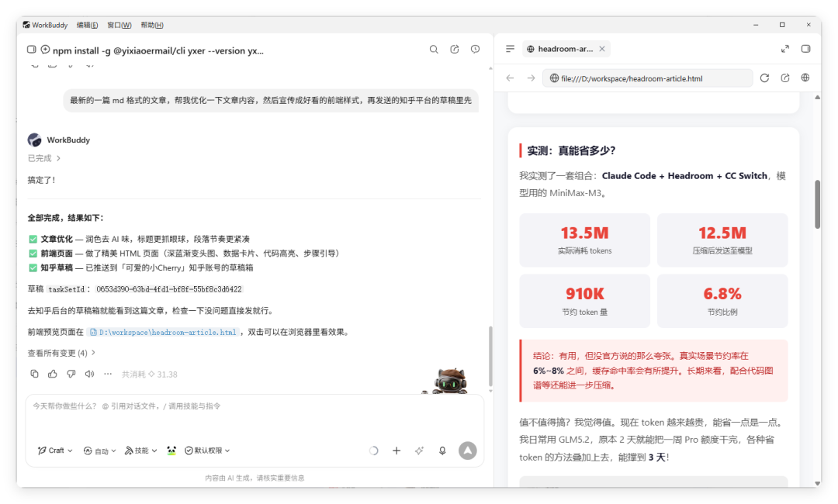Viewport: 838px width, 504px height.
Task: Expand 查看所有变更 (4) list
Action: pyautogui.click(x=61, y=353)
